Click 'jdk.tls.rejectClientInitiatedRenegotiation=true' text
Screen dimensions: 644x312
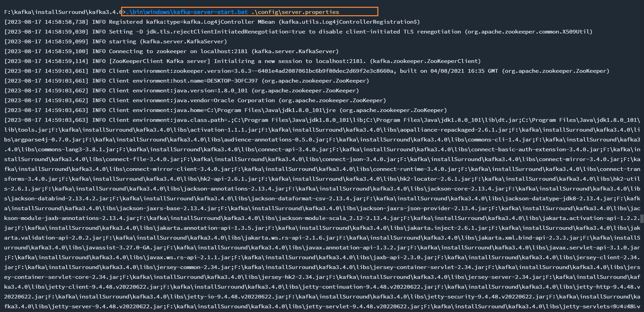coord(226,32)
